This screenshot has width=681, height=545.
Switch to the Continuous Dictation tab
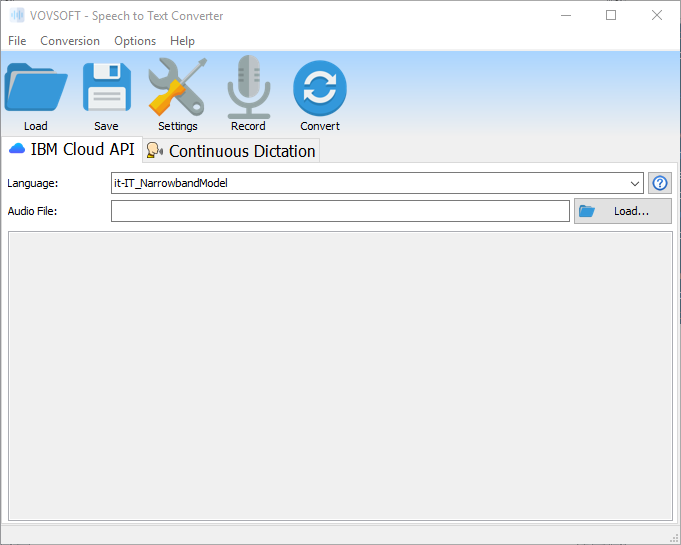[x=231, y=151]
